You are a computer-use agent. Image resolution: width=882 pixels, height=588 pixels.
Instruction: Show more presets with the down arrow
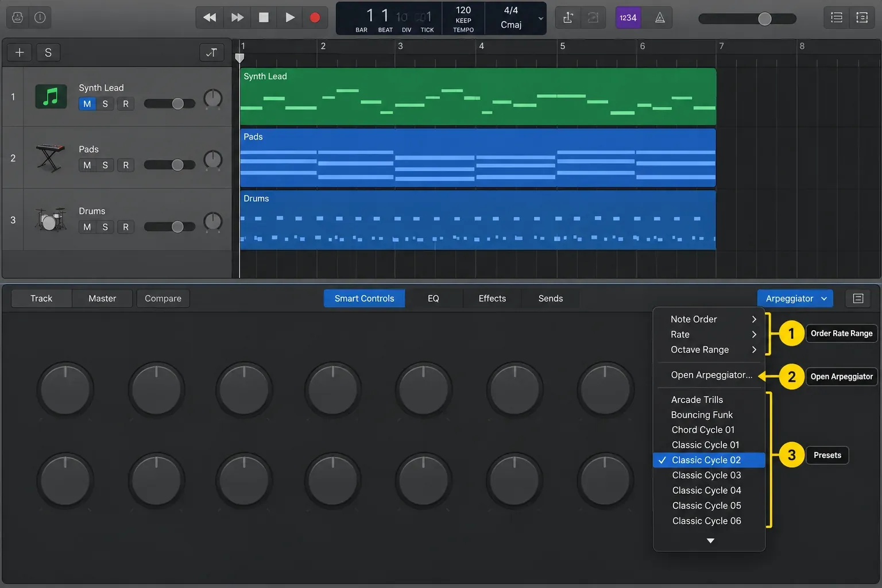[x=710, y=540]
